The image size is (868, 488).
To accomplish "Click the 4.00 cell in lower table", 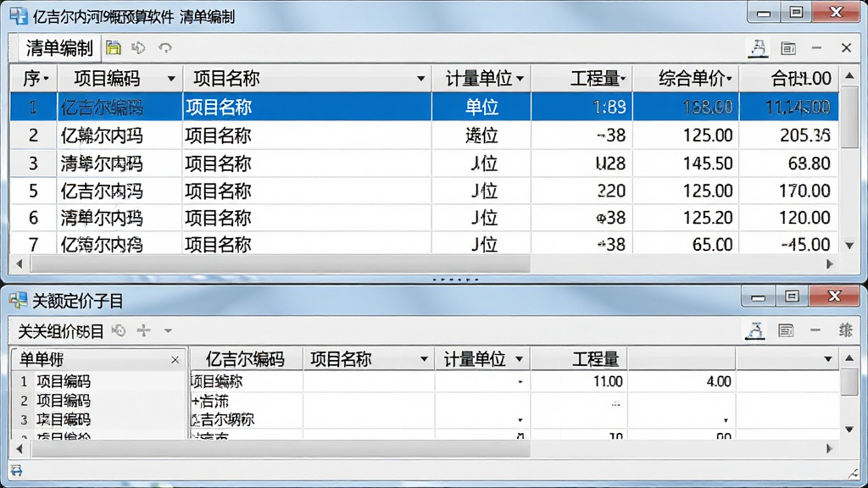I will pyautogui.click(x=682, y=381).
